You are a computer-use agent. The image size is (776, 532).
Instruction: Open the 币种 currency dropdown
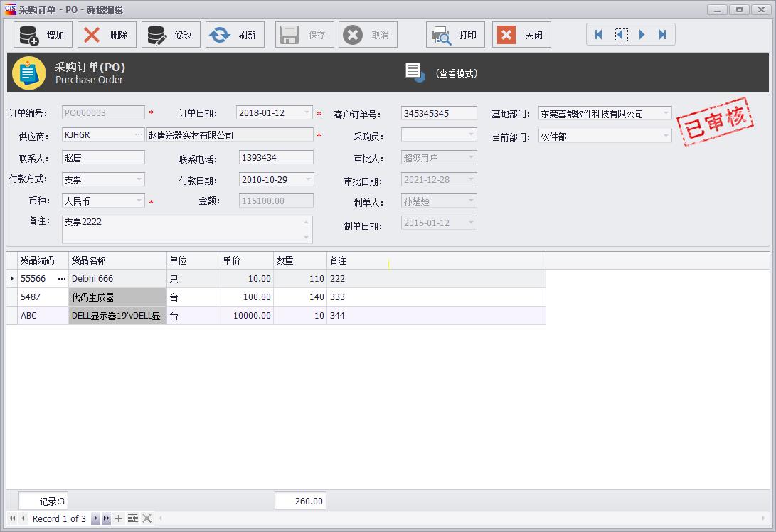pyautogui.click(x=139, y=201)
